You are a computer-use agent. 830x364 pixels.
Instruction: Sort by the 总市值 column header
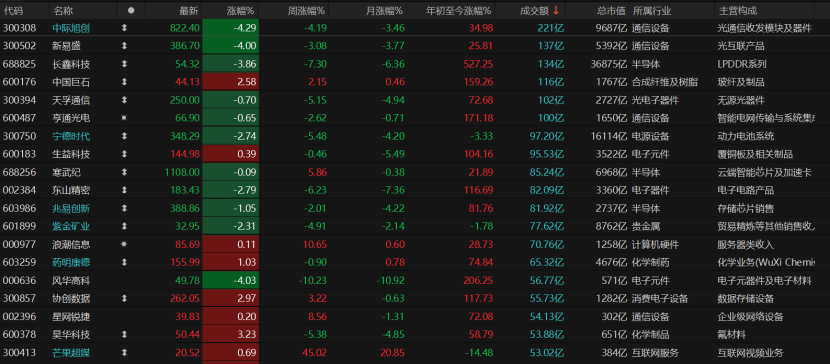coord(611,10)
